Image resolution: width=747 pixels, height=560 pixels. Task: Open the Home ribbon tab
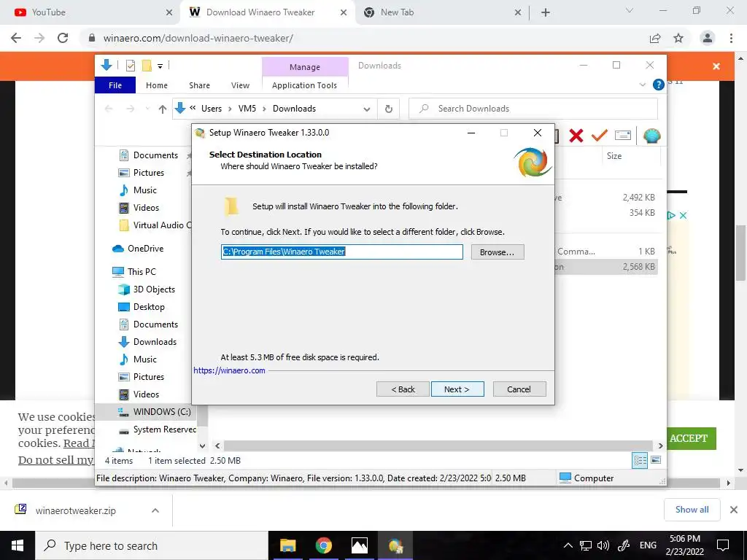[157, 85]
